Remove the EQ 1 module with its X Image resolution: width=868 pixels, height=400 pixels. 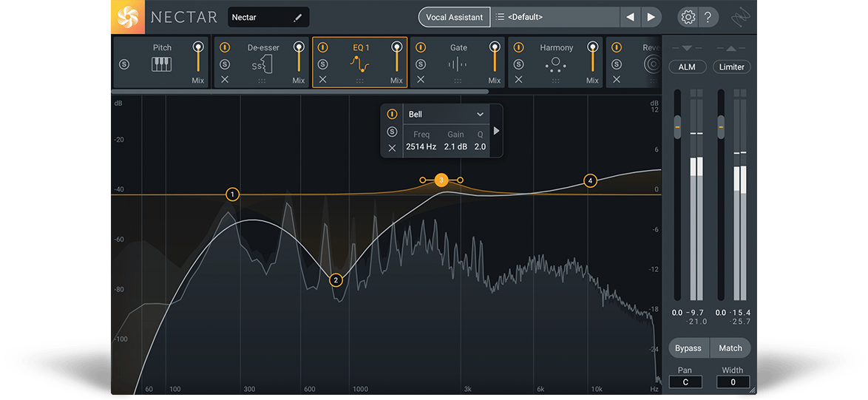coord(323,80)
